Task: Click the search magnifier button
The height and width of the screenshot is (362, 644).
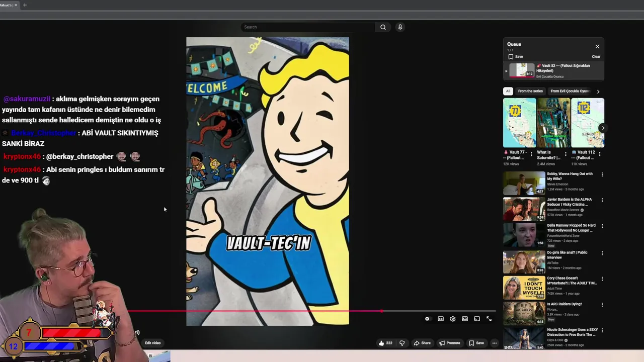Action: click(x=383, y=27)
